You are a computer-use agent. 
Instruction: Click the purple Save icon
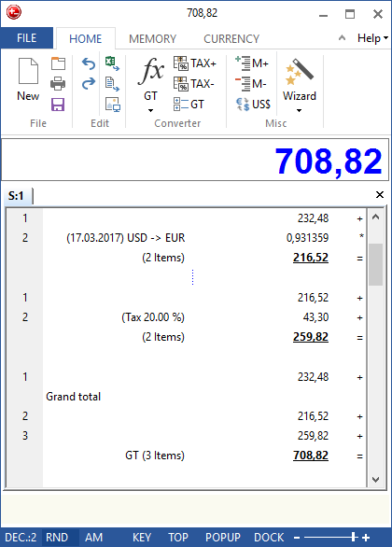pos(58,105)
